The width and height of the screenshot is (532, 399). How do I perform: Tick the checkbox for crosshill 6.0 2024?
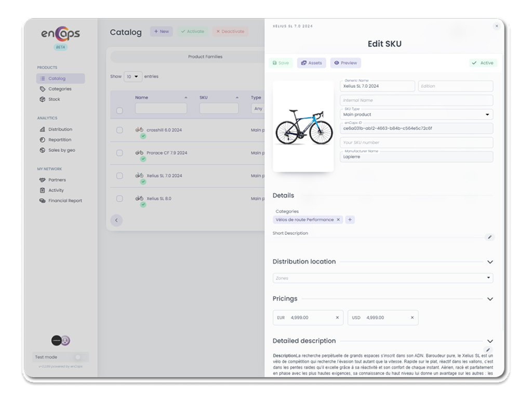119,130
